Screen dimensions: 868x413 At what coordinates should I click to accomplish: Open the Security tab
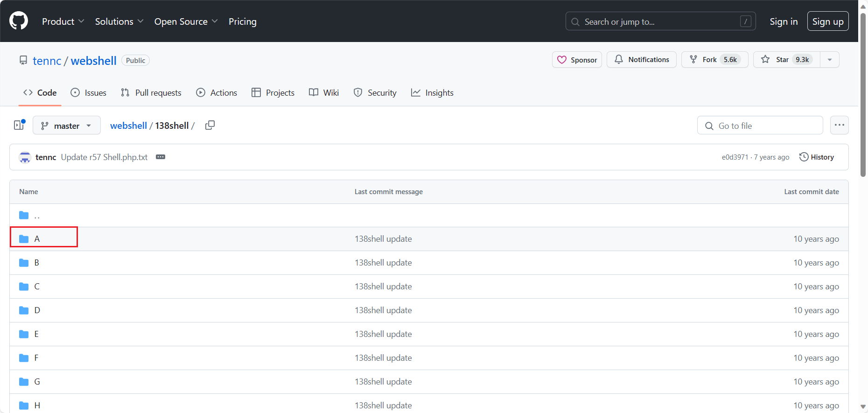coord(375,93)
